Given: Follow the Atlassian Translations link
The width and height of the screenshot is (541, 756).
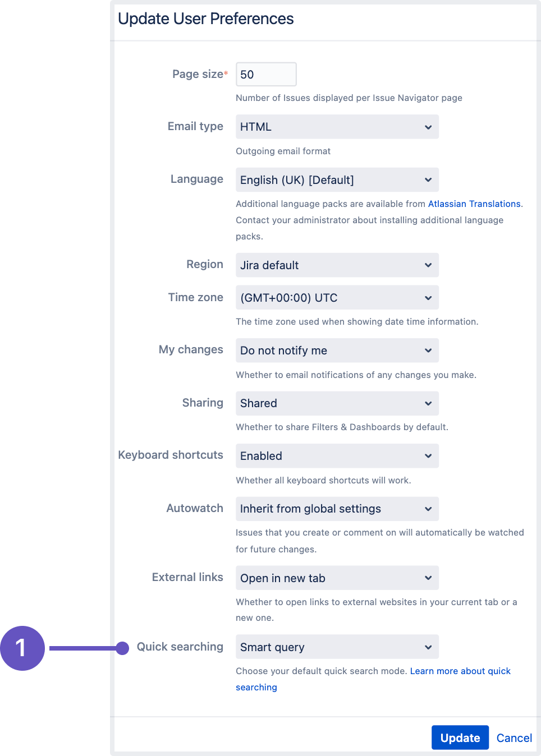Looking at the screenshot, I should point(474,204).
